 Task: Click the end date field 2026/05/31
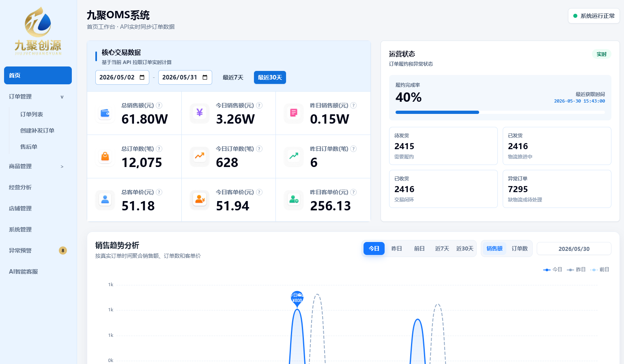[x=185, y=77]
